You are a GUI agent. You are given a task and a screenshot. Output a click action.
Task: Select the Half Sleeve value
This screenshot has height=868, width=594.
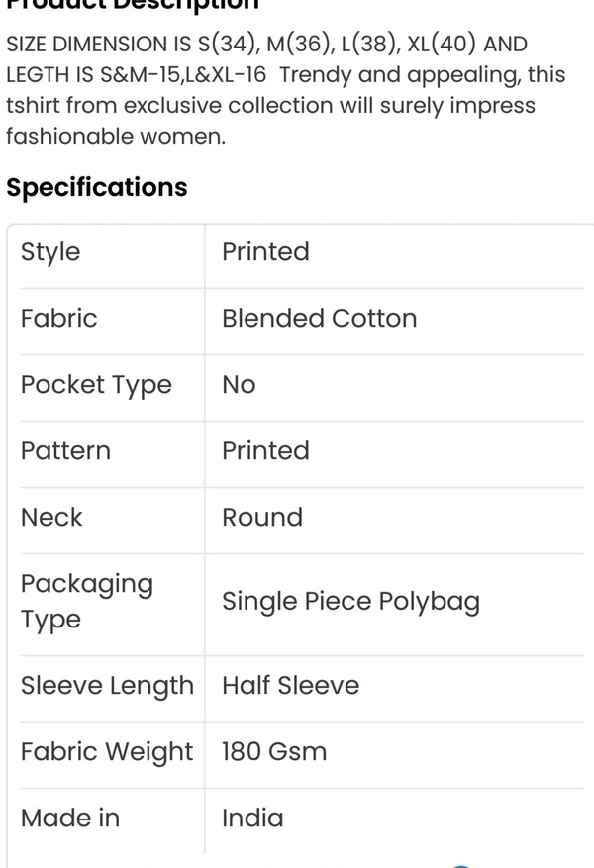[x=290, y=686]
